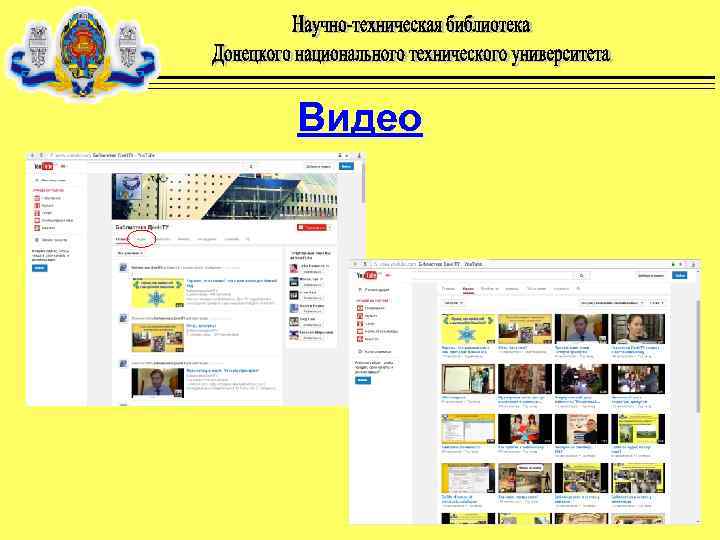Click blue Войти button in grid screenshot header

(x=680, y=275)
